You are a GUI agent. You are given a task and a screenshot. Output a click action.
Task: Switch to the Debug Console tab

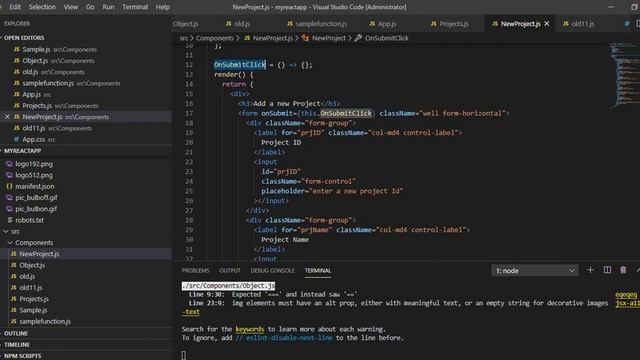272,271
